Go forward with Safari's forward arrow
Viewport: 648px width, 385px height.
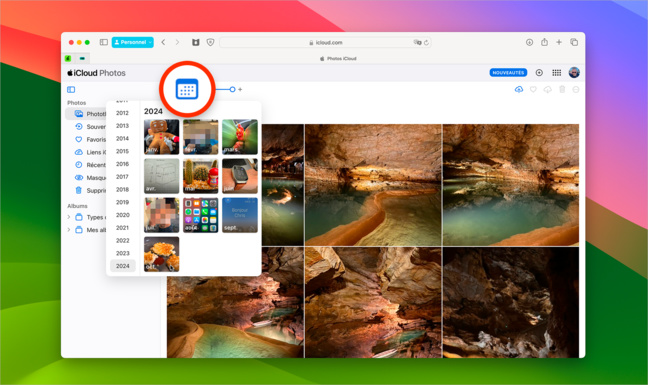[177, 42]
